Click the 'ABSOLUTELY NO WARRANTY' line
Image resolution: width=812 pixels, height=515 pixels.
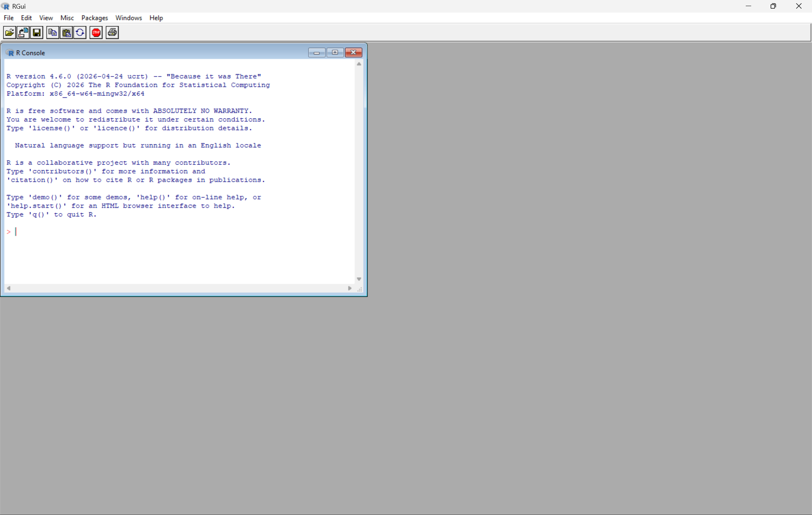(x=129, y=111)
